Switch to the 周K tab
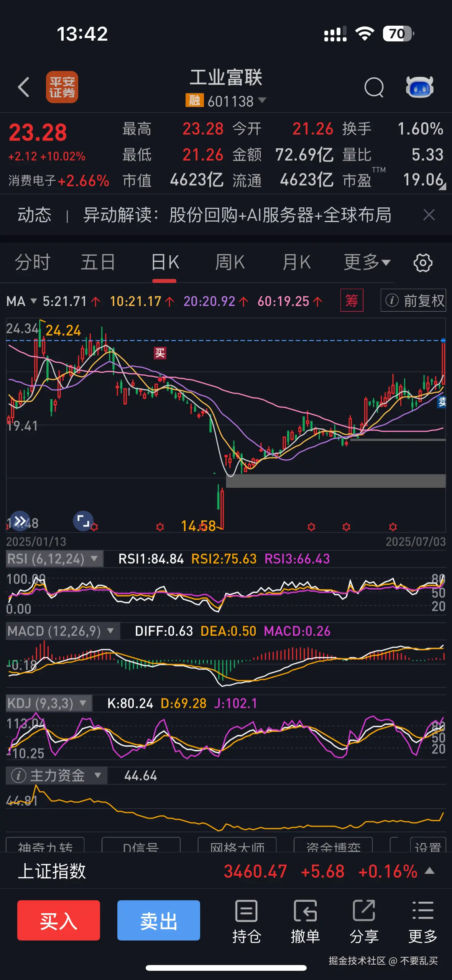This screenshot has width=452, height=980. tap(230, 263)
